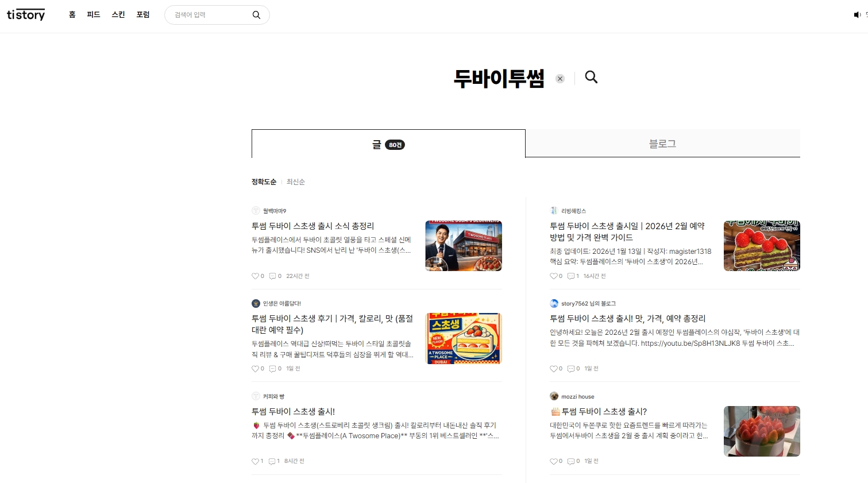Open the tistory logo home link
Image resolution: width=868 pixels, height=483 pixels.
pos(26,15)
